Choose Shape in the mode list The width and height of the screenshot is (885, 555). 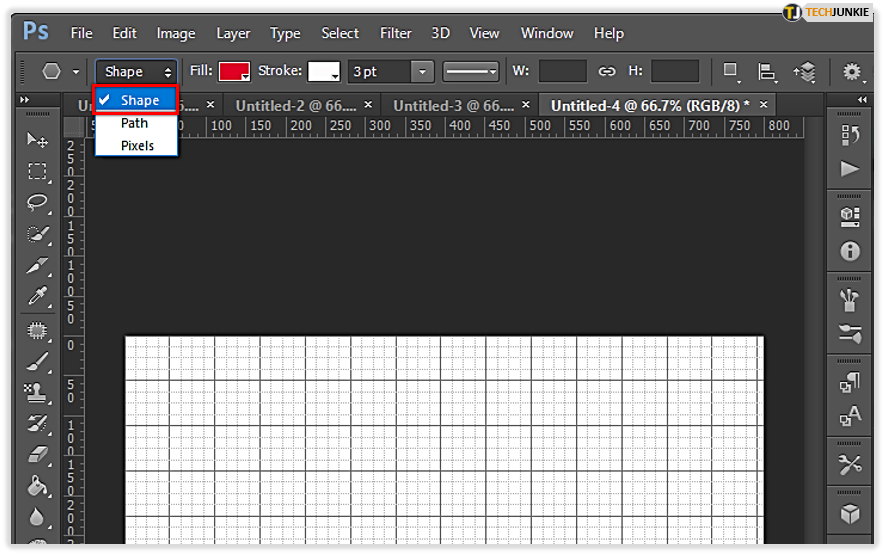coord(136,100)
